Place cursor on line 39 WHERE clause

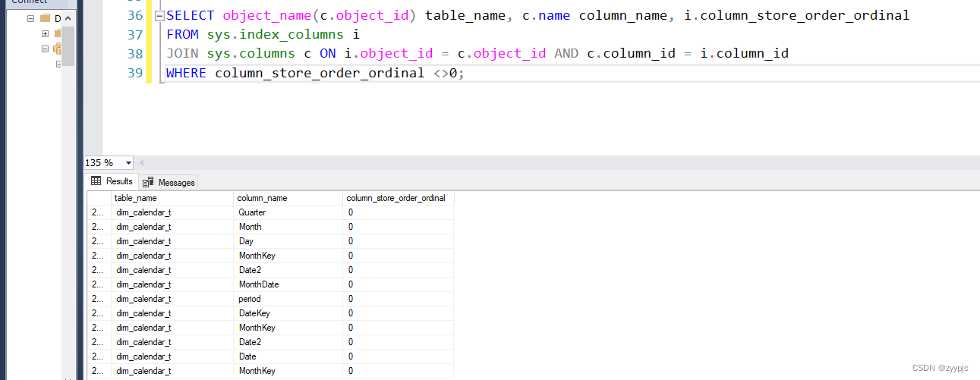click(x=314, y=73)
